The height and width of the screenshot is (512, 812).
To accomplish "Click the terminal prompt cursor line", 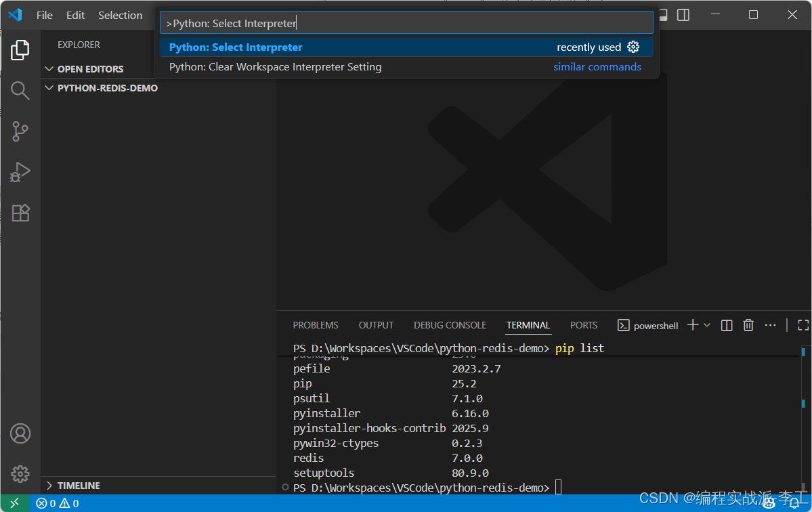I will pos(427,488).
